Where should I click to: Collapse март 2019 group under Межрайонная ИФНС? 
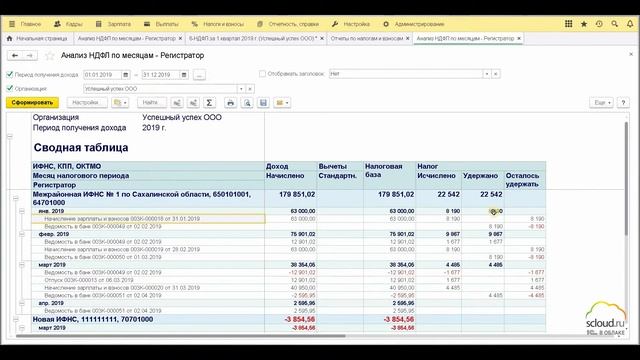click(22, 265)
